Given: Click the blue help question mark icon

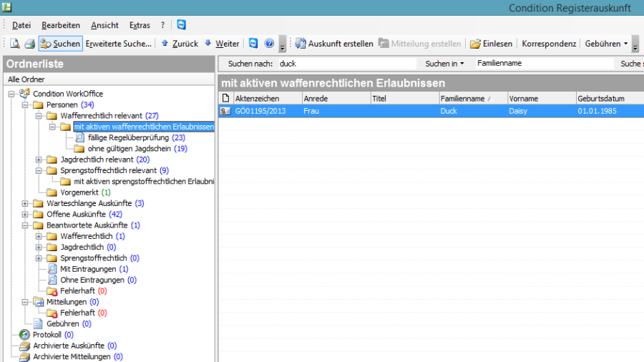Looking at the screenshot, I should coord(269,44).
